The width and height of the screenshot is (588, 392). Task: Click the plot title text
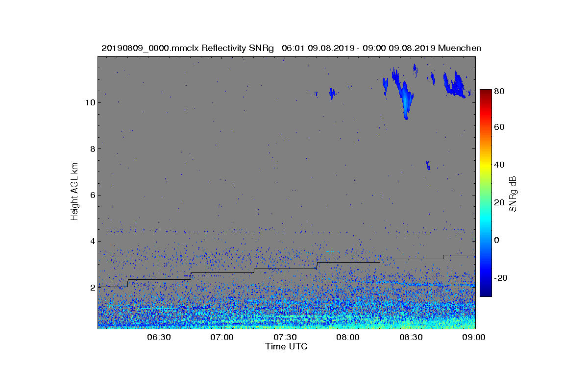(x=291, y=48)
